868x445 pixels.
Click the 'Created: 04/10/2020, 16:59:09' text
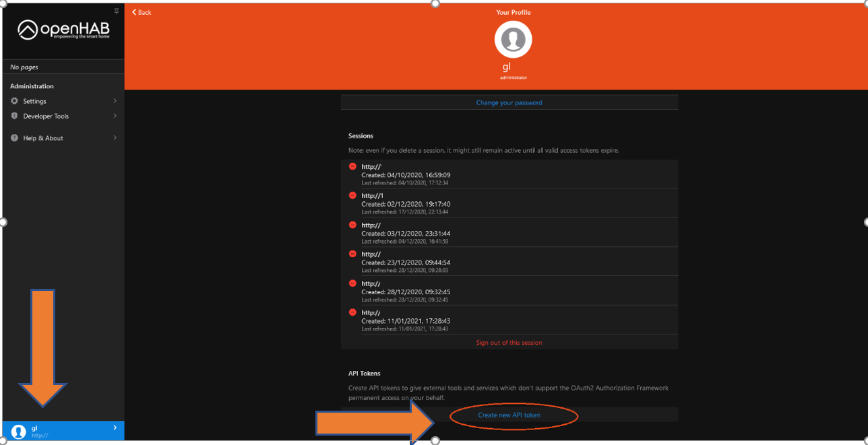(x=406, y=175)
